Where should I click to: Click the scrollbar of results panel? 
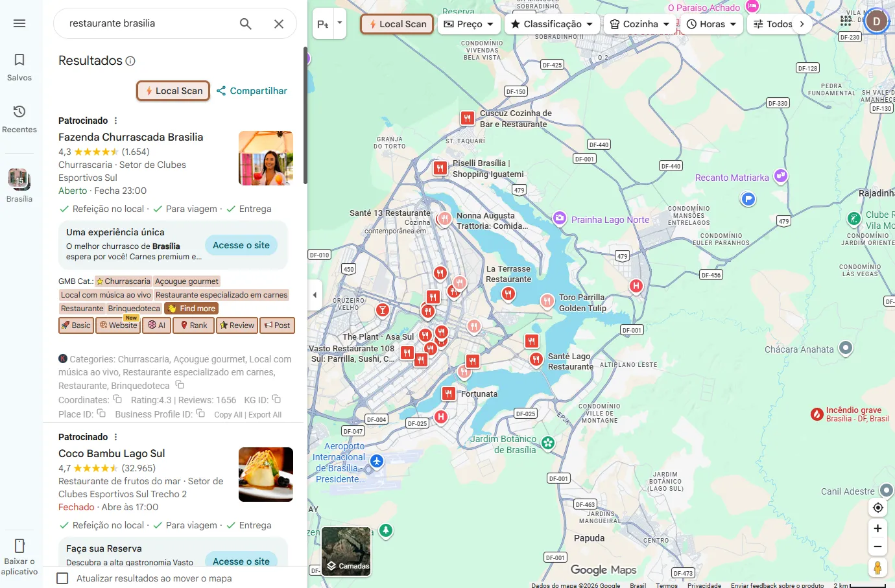305,115
